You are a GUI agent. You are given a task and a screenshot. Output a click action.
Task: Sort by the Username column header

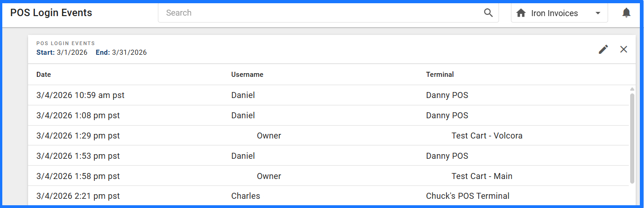247,75
